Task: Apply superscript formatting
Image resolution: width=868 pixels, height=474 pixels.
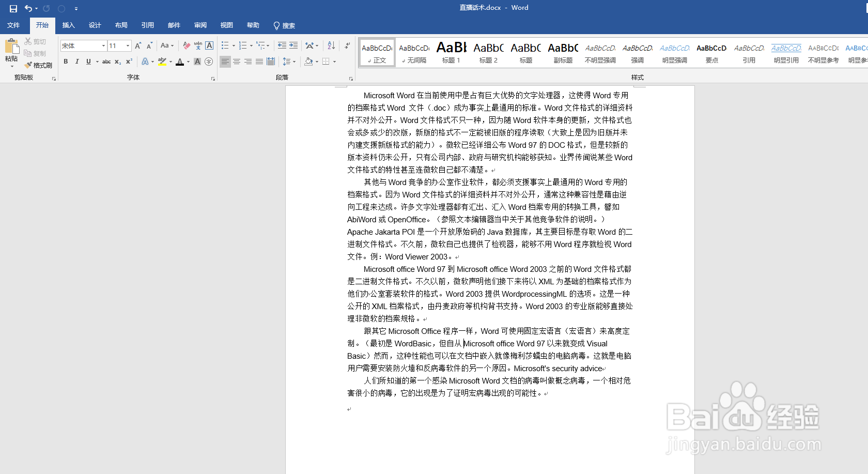Action: [129, 62]
